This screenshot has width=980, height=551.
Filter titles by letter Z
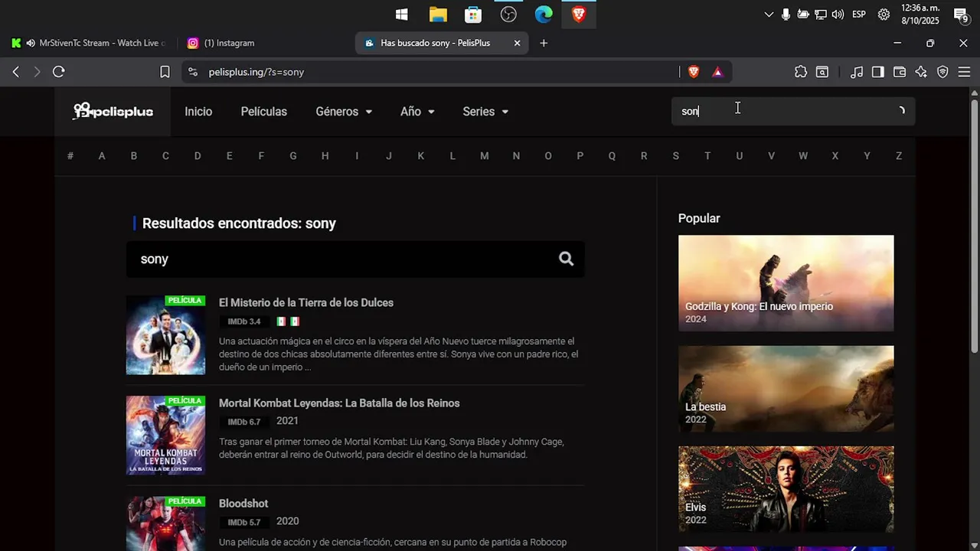[x=899, y=156]
